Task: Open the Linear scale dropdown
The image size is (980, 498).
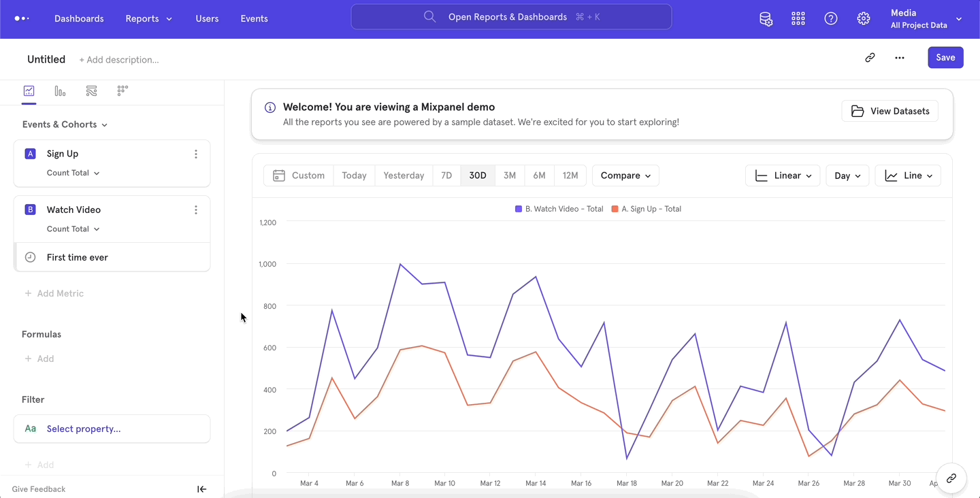Action: click(783, 176)
